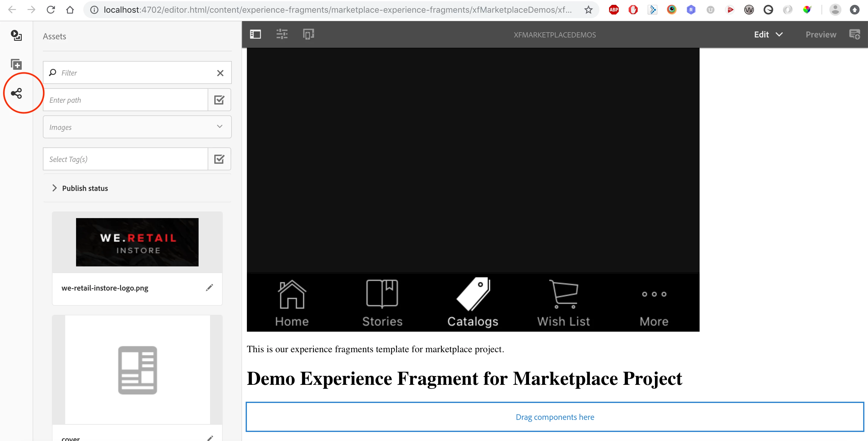Open the Content Tree tab icon circled in red
The width and height of the screenshot is (868, 441).
pos(16,93)
